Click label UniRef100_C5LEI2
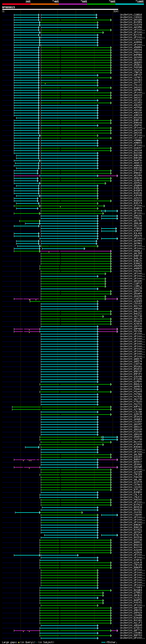The image size is (146, 644). click(131, 498)
